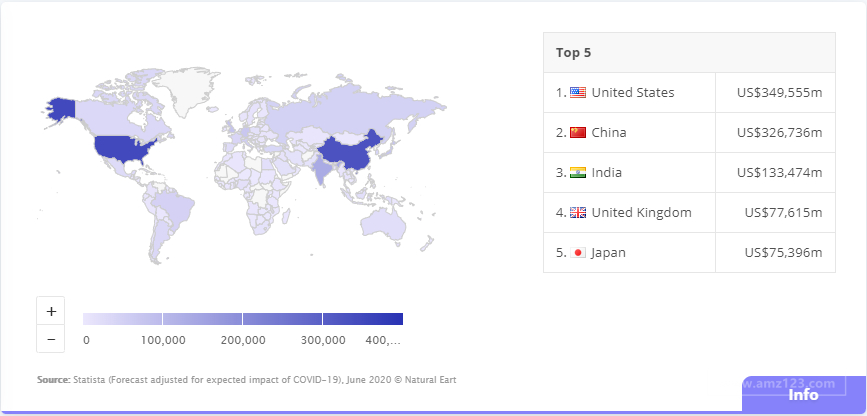Viewport: 867px width, 416px height.
Task: Select the United Kingdom row label
Action: pos(641,213)
